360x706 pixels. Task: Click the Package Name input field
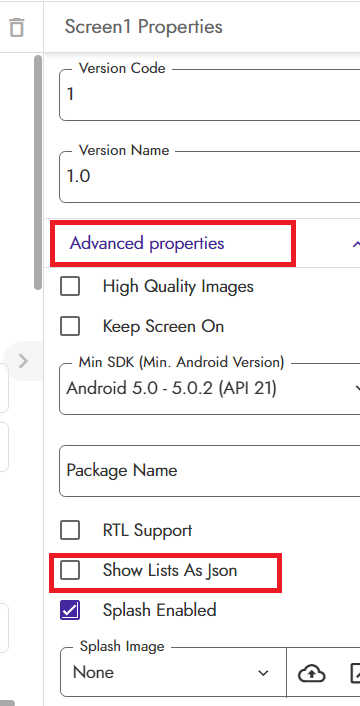(x=210, y=471)
